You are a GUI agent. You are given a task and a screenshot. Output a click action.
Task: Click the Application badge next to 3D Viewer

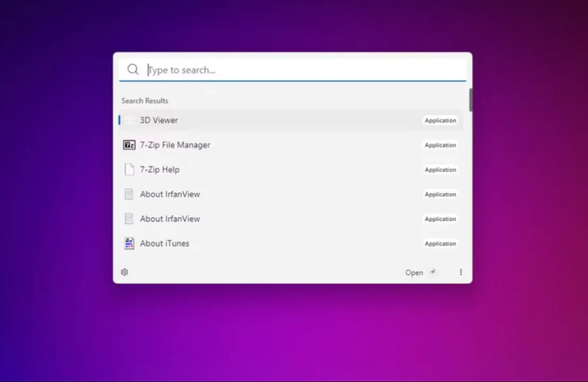click(440, 120)
